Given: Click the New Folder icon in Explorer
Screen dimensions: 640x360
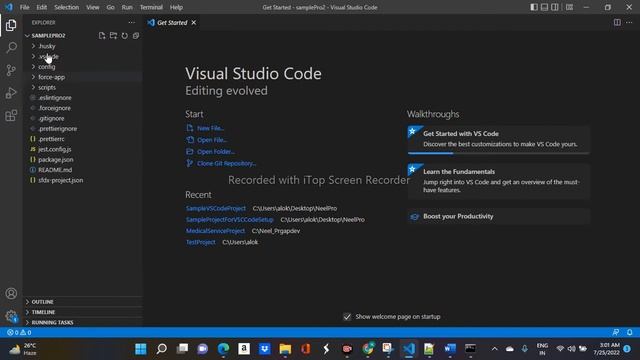Looking at the screenshot, I should tap(113, 36).
